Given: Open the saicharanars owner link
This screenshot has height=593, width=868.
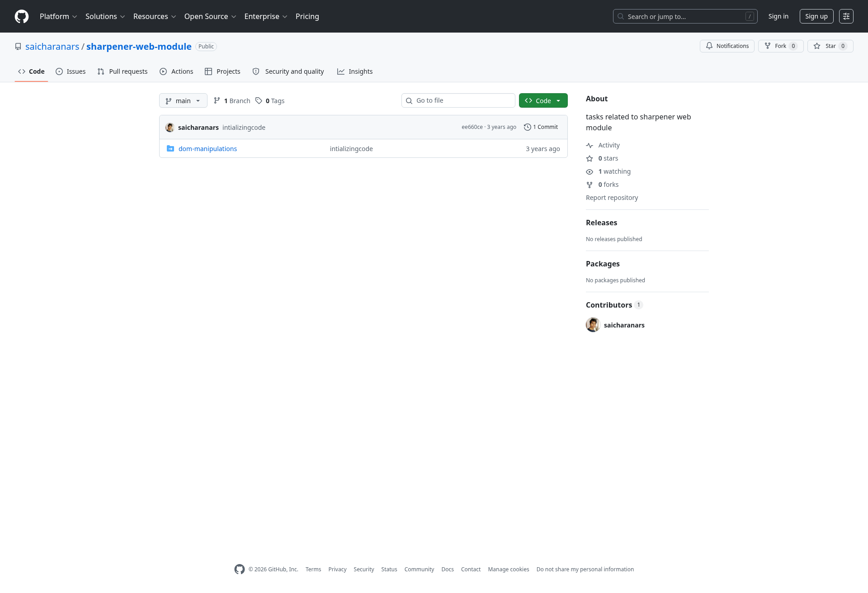Looking at the screenshot, I should click(52, 47).
